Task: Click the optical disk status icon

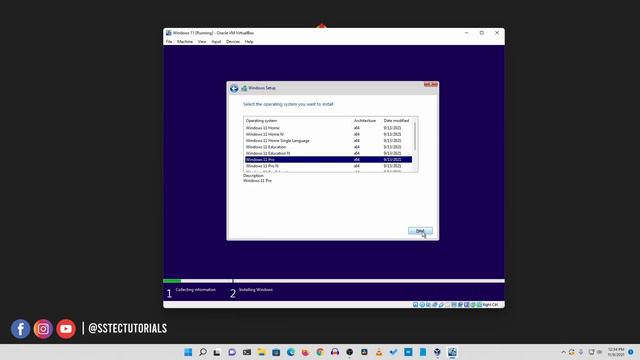Action: (x=422, y=305)
